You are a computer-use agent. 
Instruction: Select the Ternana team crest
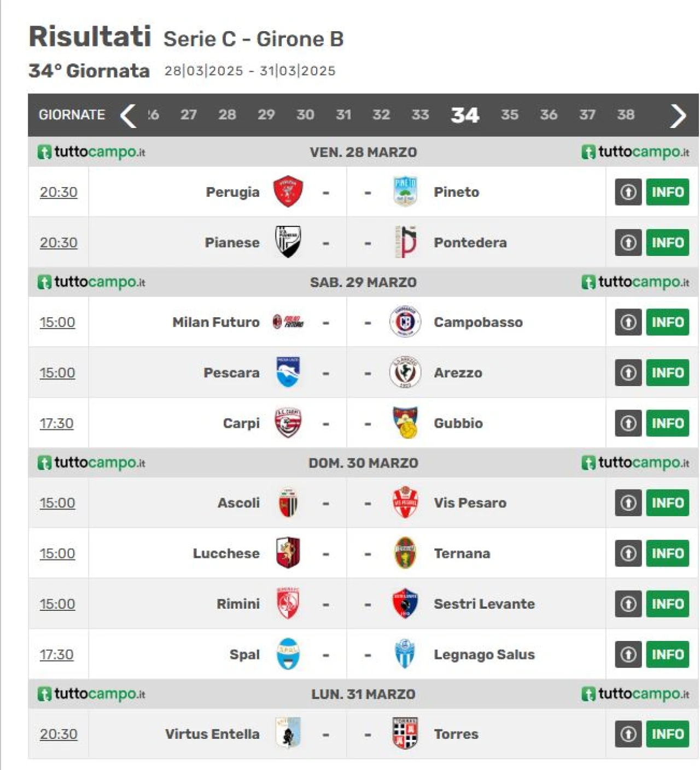(x=405, y=553)
